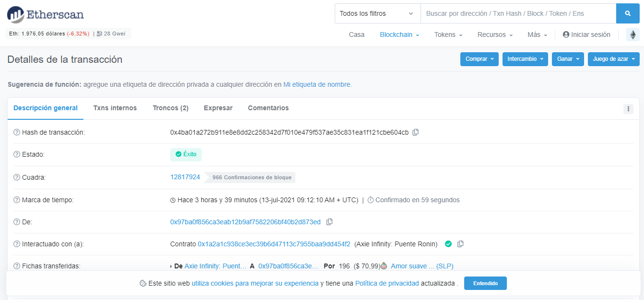644x300 pixels.
Task: Click help icon beside Cuadra
Action: (x=17, y=177)
